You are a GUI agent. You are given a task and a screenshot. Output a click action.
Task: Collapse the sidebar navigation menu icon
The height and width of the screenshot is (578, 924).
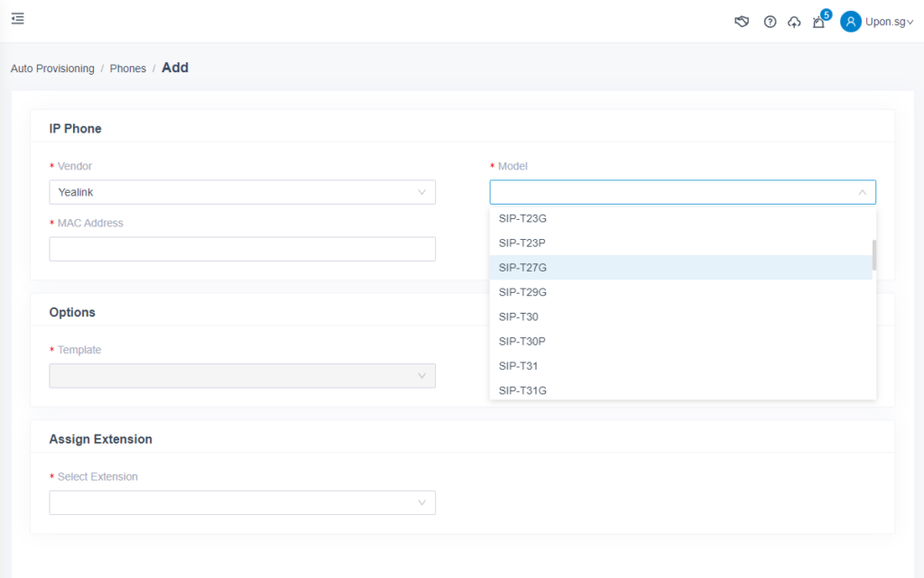click(x=17, y=18)
